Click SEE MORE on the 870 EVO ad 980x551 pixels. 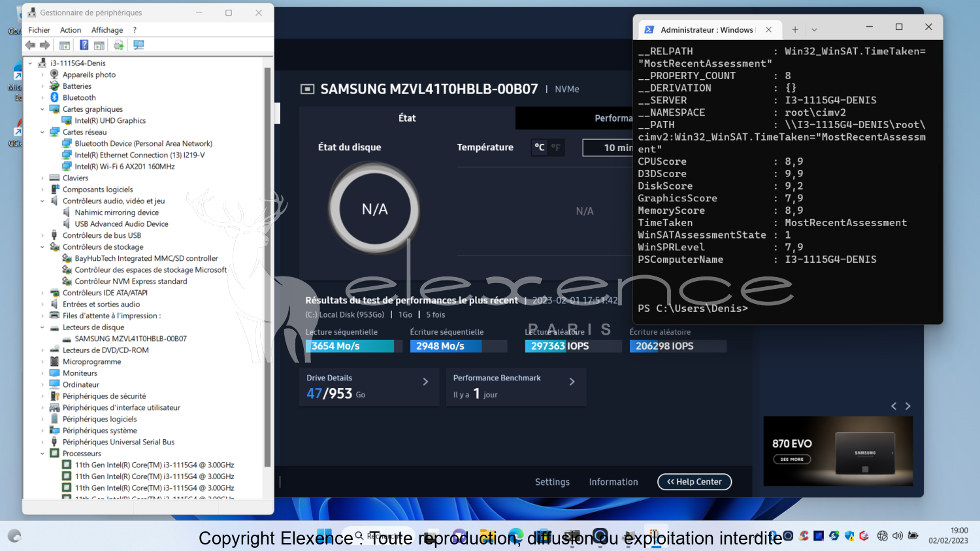(792, 459)
